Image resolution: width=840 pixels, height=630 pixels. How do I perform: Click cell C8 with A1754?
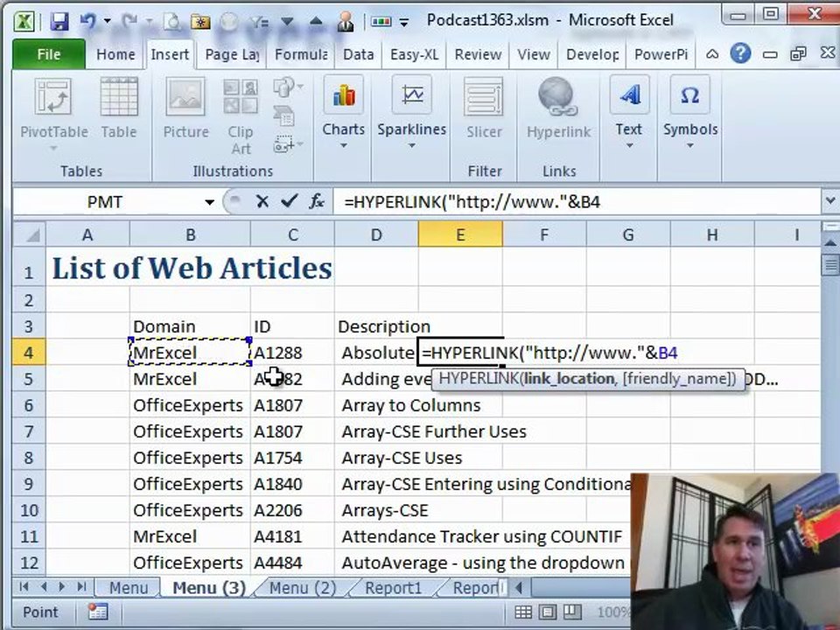click(292, 458)
